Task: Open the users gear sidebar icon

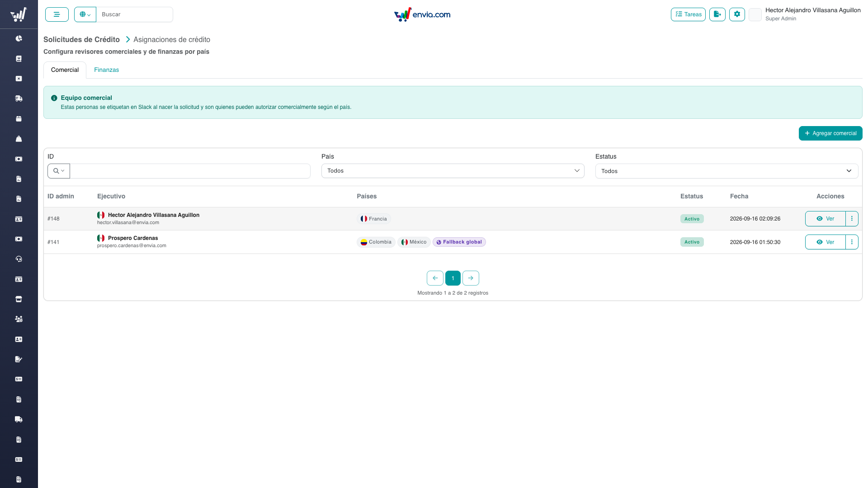Action: click(x=19, y=319)
